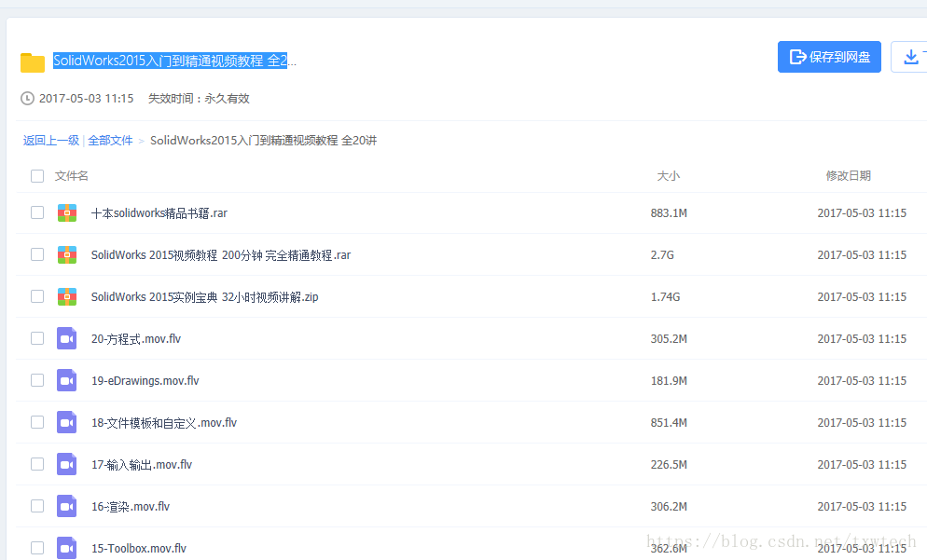Click the 305.2M size value
Screen dimensions: 927x560
pos(669,339)
